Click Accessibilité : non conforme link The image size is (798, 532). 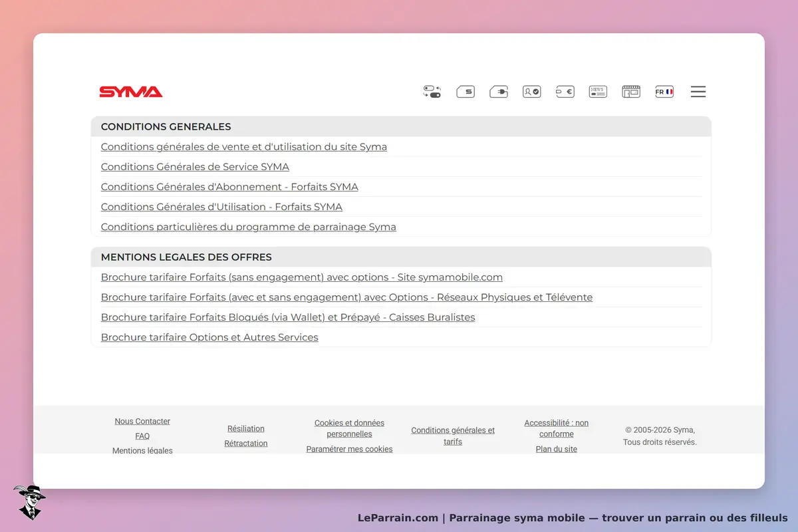click(x=557, y=428)
